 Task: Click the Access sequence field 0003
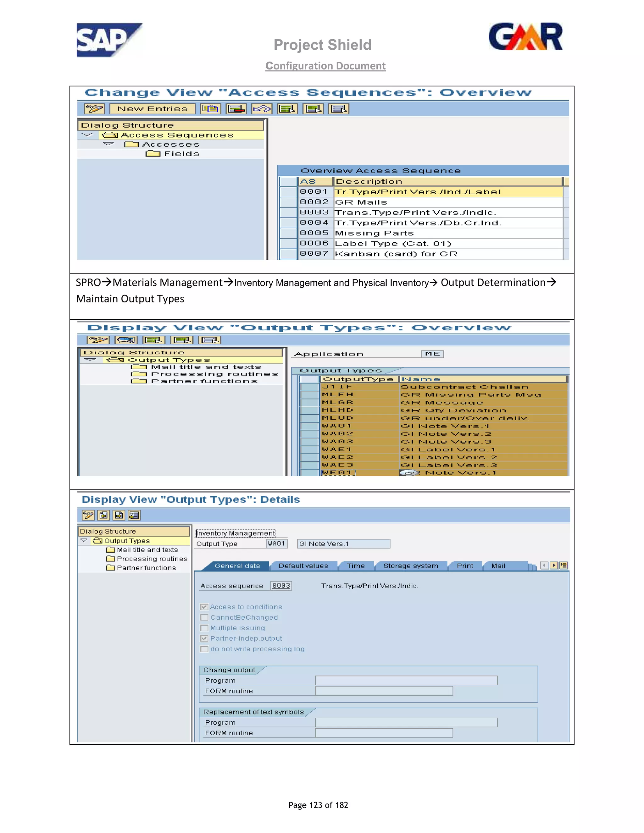[281, 586]
